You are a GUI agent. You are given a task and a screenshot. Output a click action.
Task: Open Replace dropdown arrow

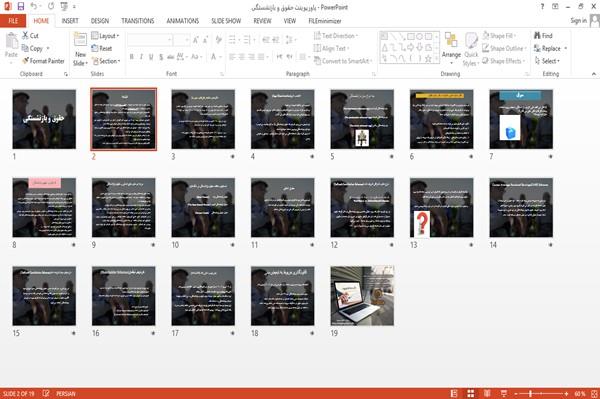(566, 48)
